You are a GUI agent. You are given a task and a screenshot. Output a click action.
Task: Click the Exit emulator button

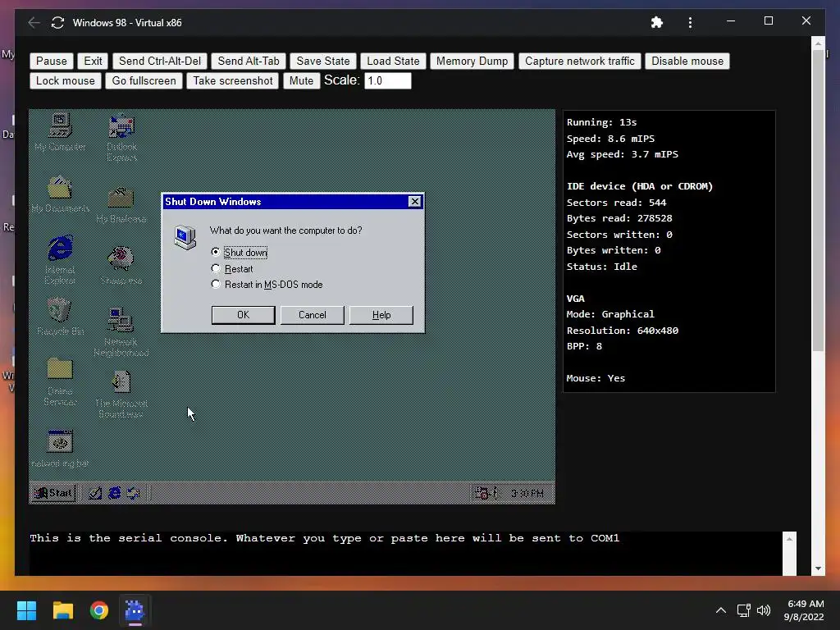[93, 61]
